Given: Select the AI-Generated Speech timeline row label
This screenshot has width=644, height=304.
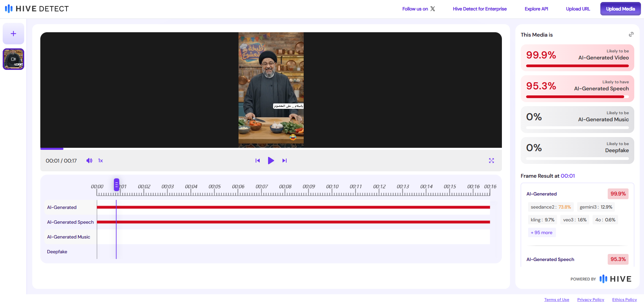Looking at the screenshot, I should (x=70, y=222).
